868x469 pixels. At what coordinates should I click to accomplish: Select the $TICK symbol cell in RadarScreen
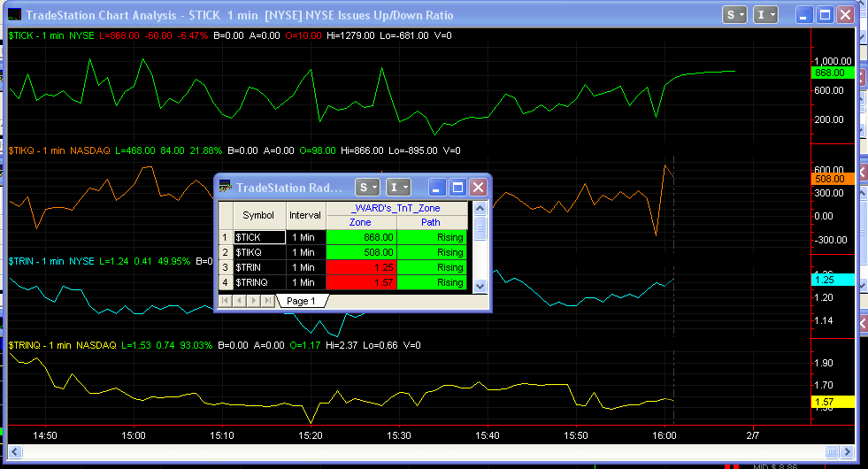pos(259,237)
